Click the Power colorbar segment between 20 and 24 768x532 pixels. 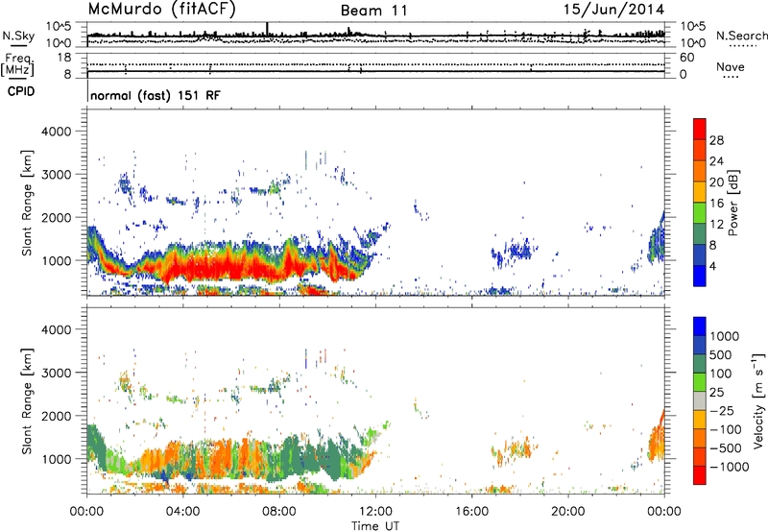click(700, 172)
